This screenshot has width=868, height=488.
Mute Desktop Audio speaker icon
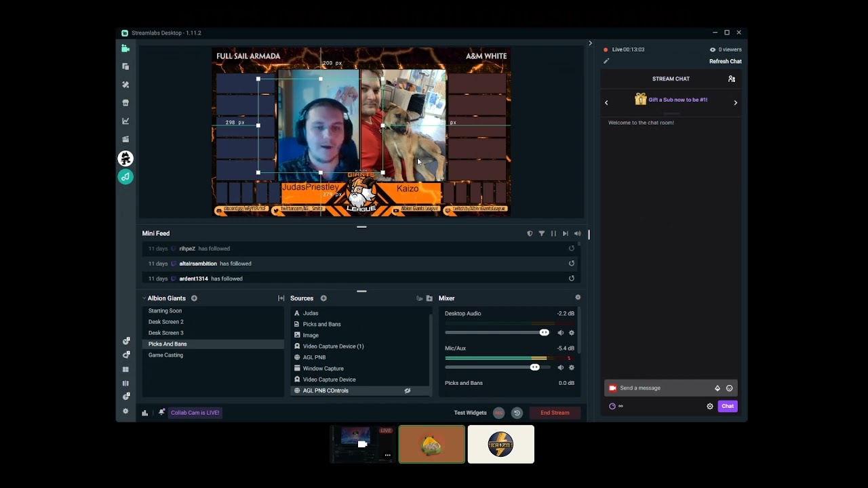[x=561, y=333]
